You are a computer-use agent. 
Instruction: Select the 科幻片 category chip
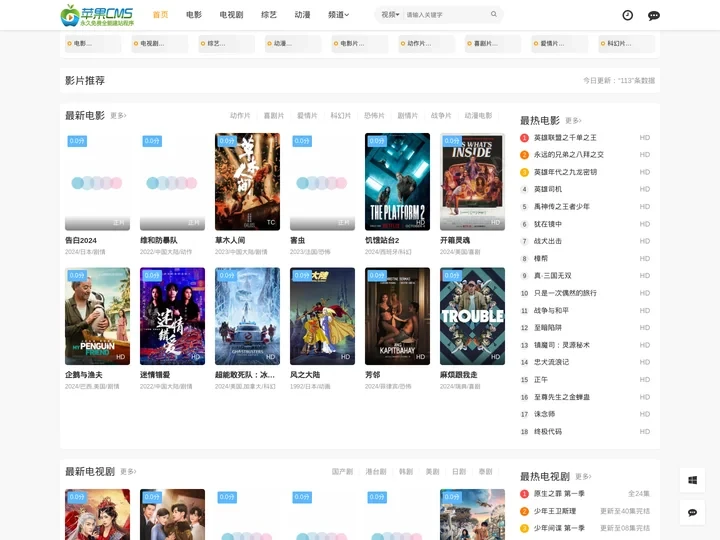point(626,44)
